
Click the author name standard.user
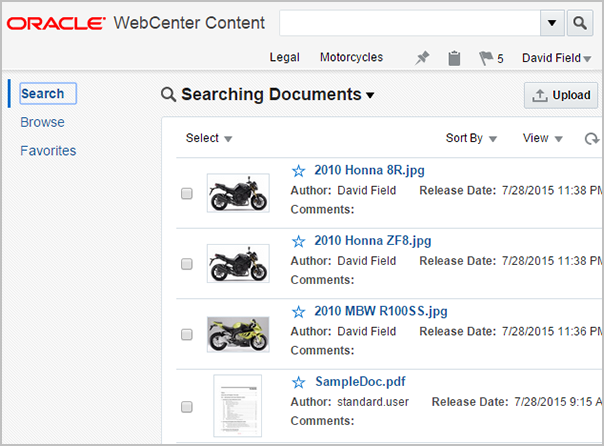pyautogui.click(x=373, y=402)
